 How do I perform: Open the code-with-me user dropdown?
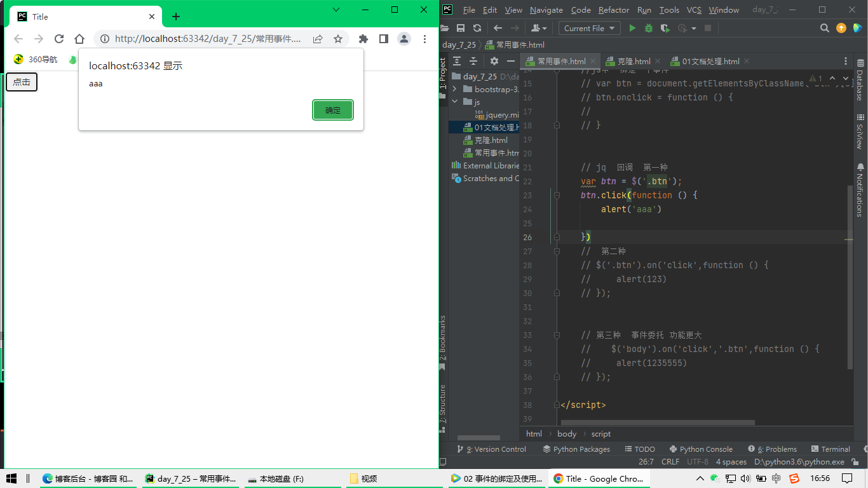pyautogui.click(x=539, y=28)
